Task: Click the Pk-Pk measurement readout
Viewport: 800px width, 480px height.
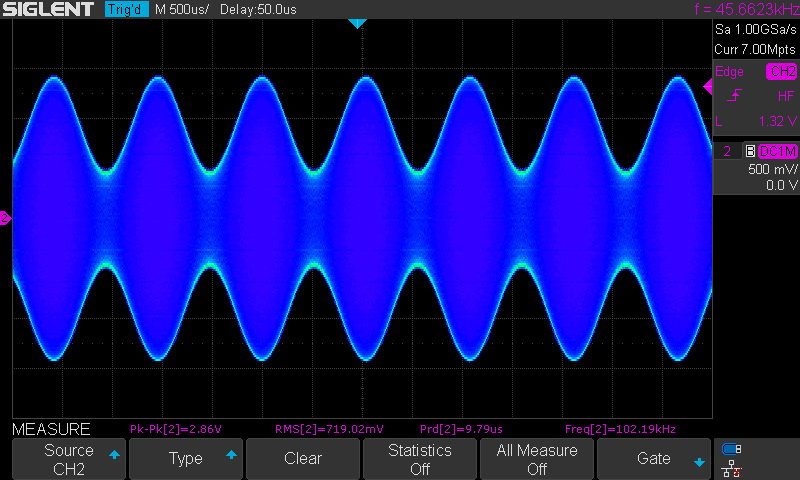Action: pyautogui.click(x=175, y=429)
